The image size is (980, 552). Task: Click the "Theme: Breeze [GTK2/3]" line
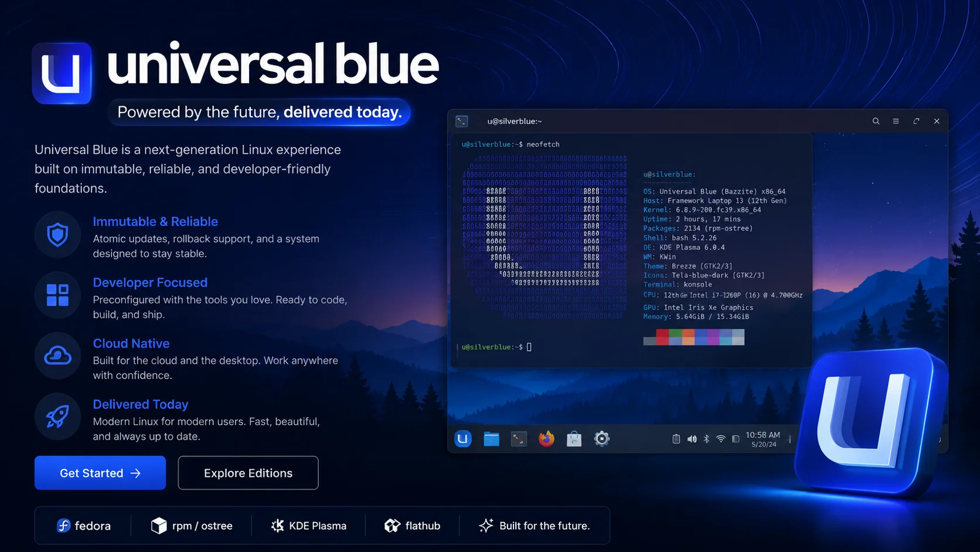tap(688, 266)
